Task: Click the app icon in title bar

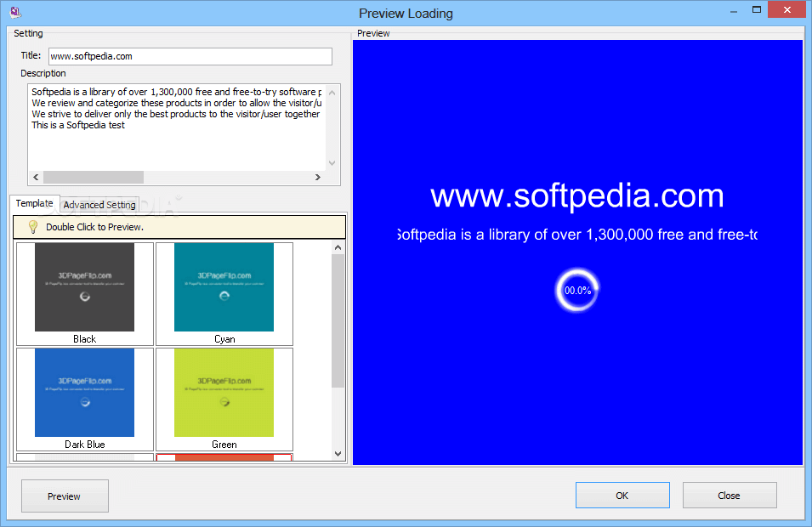Action: pyautogui.click(x=15, y=12)
